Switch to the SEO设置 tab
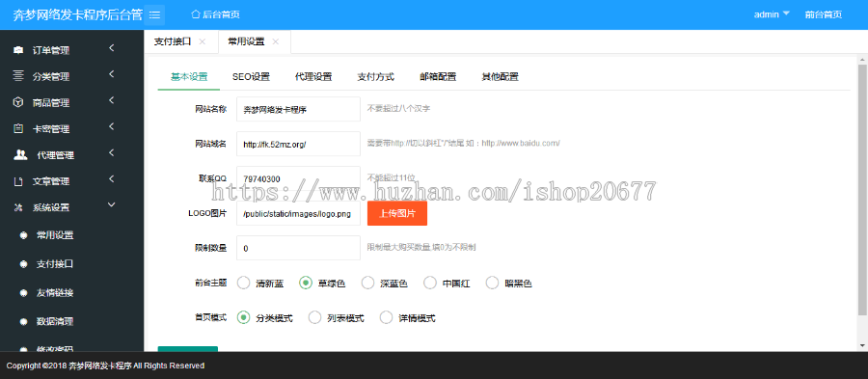This screenshot has width=868, height=379. 251,77
